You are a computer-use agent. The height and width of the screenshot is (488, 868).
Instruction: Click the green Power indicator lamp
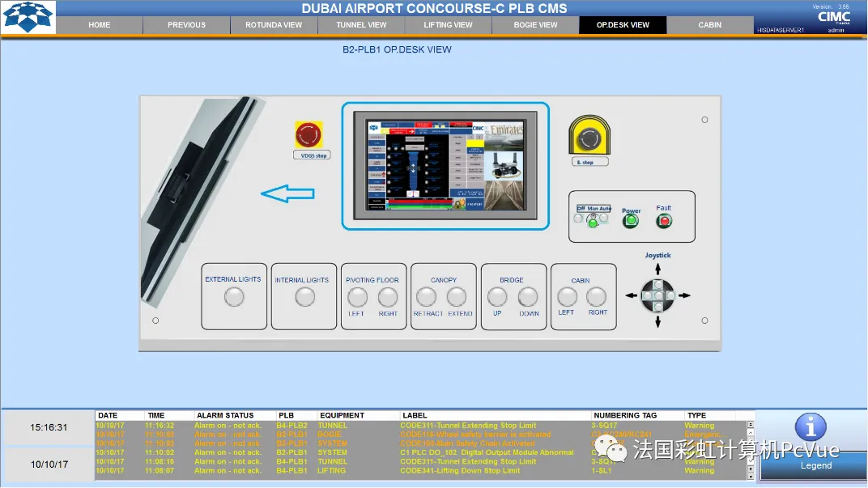631,221
